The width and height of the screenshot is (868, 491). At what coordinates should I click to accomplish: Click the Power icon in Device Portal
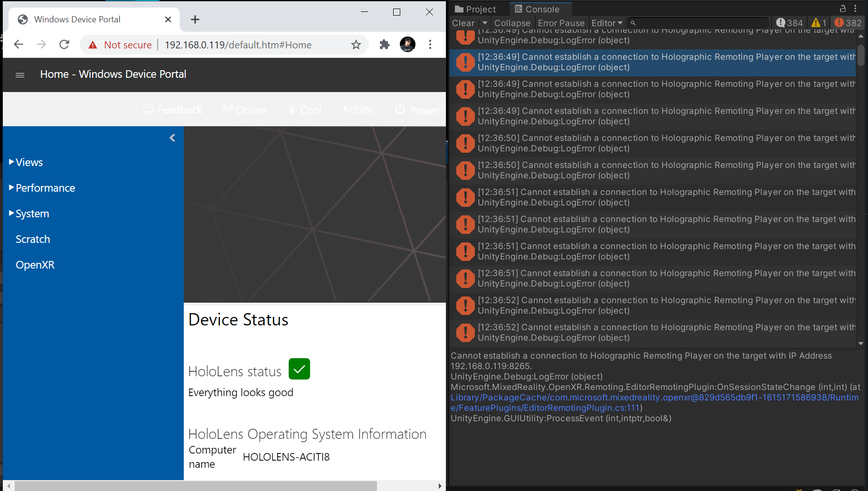[400, 110]
